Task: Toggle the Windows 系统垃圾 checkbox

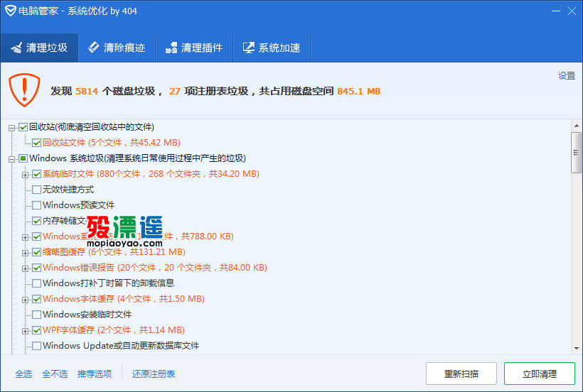Action: tap(23, 158)
